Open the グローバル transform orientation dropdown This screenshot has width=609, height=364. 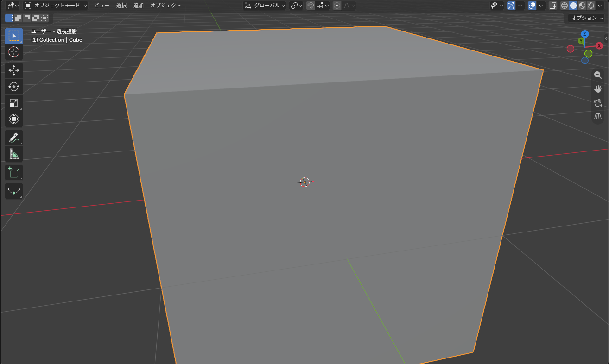[265, 6]
